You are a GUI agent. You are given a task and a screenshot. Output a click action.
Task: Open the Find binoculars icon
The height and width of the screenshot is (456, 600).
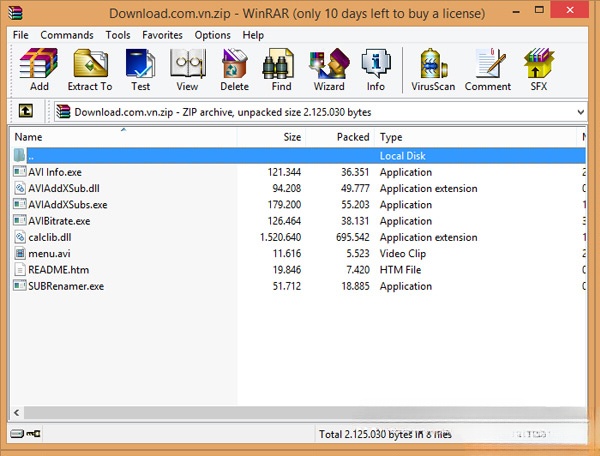(279, 63)
